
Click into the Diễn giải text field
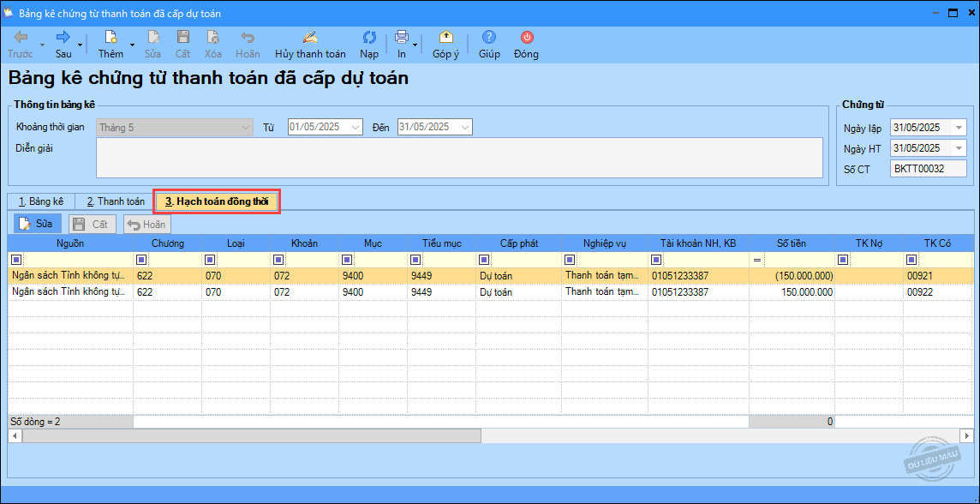459,158
